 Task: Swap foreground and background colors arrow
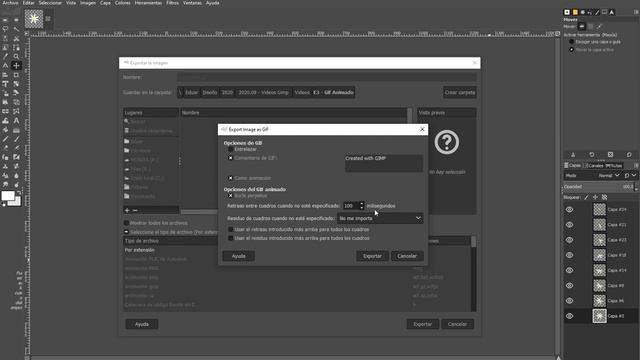(19, 192)
